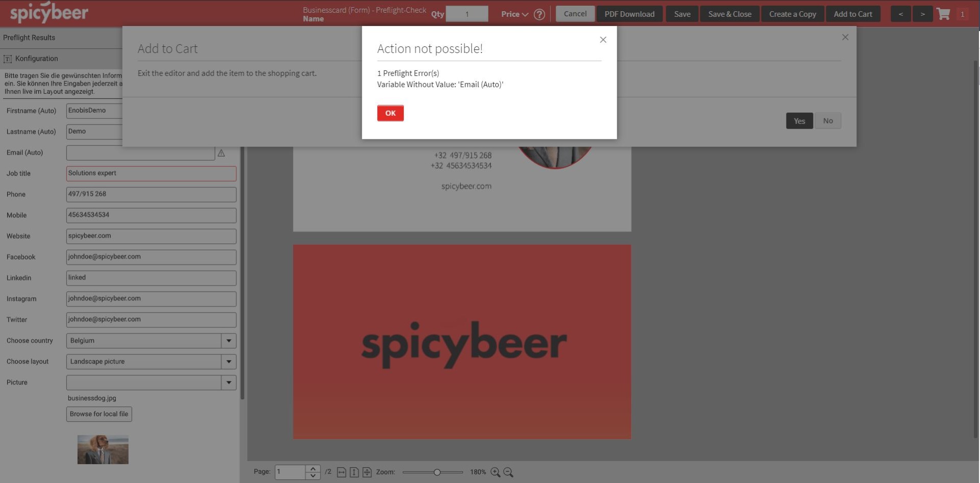Click the fit height icon

354,472
